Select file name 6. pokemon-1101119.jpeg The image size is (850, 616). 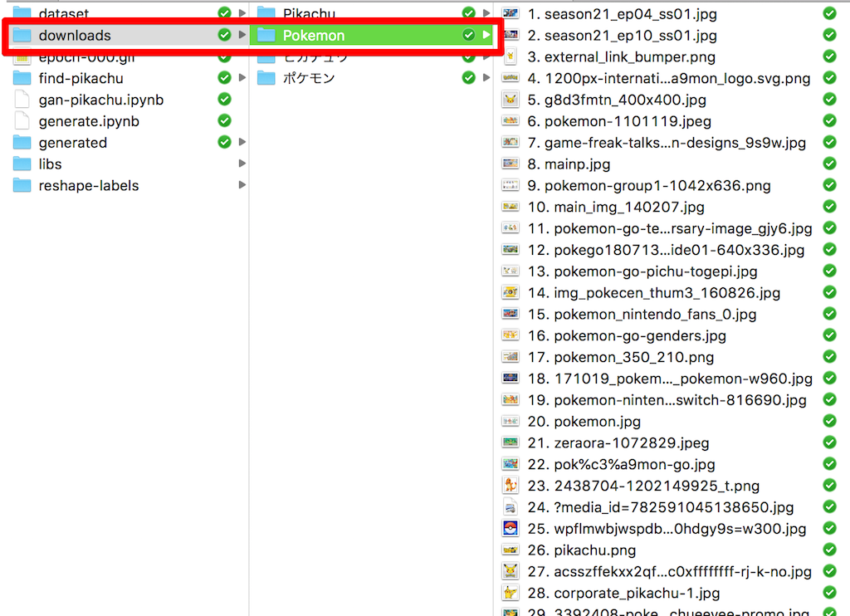pos(619,121)
